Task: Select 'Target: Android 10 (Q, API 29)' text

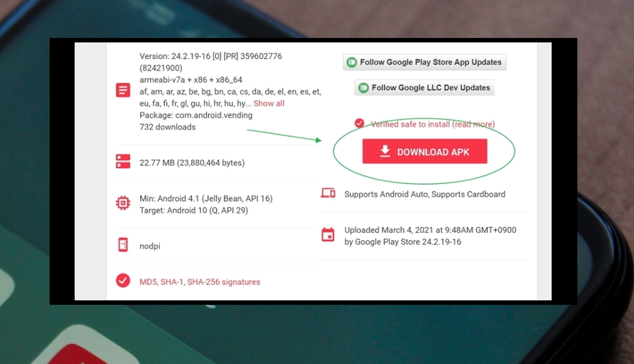Action: [194, 210]
